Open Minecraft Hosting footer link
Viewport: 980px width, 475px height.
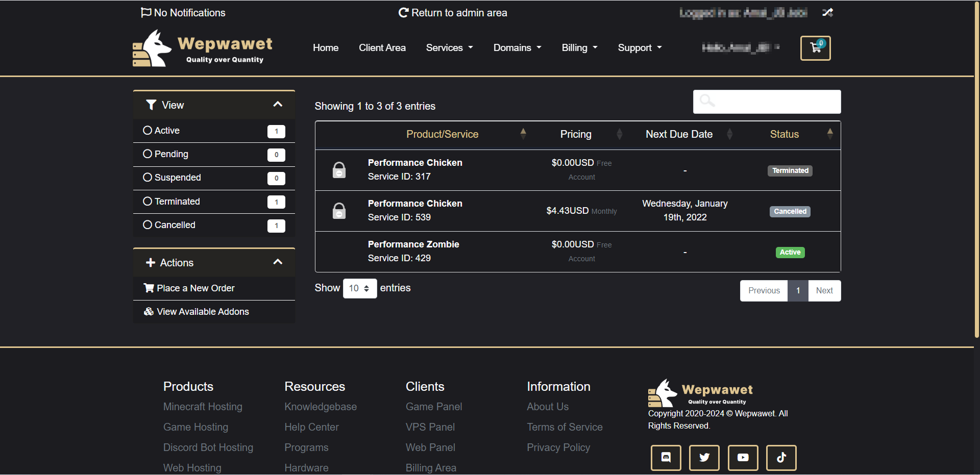[203, 407]
